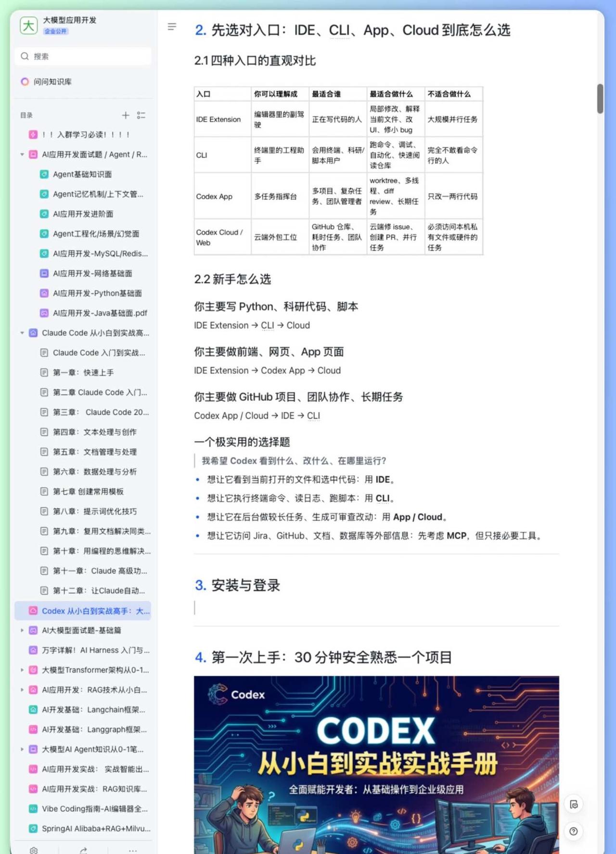Click the icon beside 万字详解！AI Harness

(33, 650)
